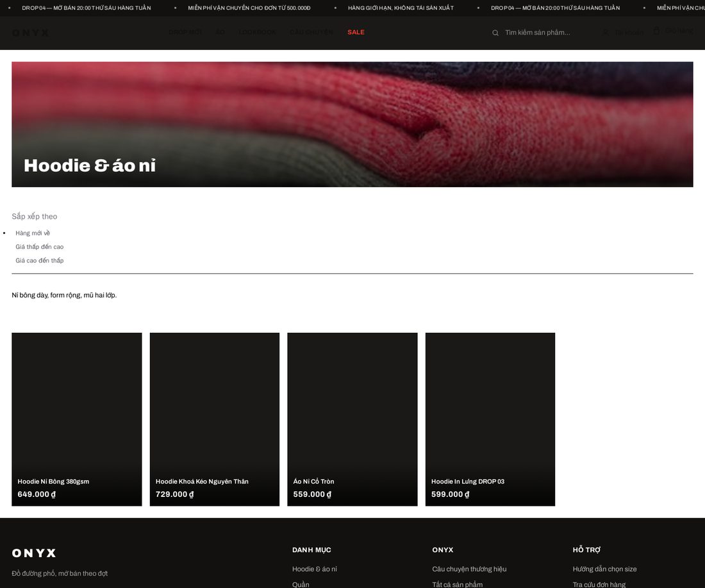Open the Giỏ hàng cart bag icon

click(656, 31)
